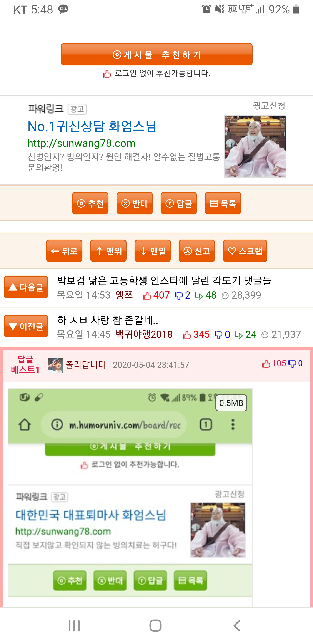View 졸리답니다 commenter profile avatar
The image size is (313, 644).
click(55, 365)
